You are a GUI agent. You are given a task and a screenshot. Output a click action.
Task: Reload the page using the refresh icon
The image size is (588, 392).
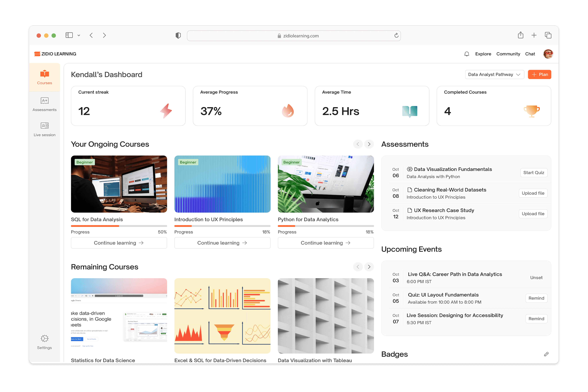coord(396,35)
